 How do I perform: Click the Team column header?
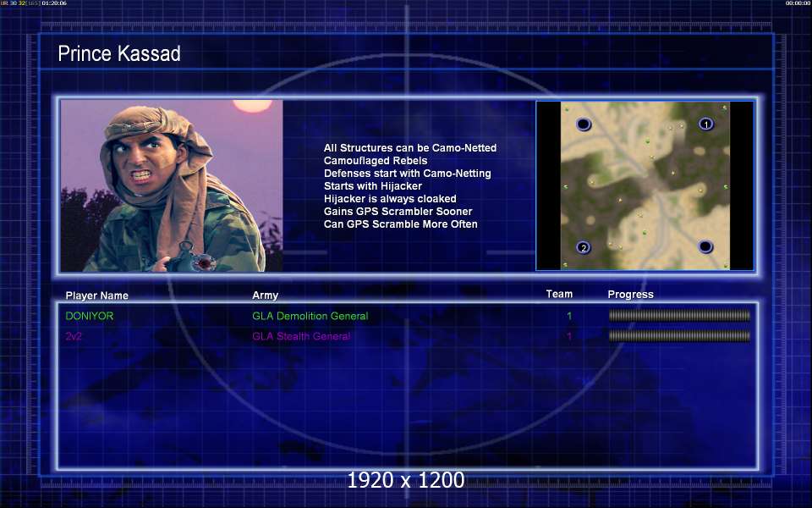point(559,294)
